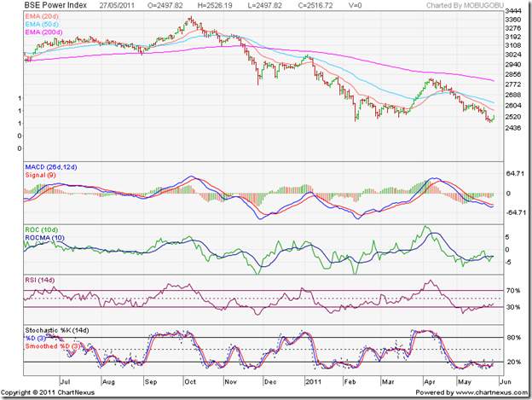The height and width of the screenshot is (400, 532).
Task: Click the 3024 price axis label
Action: (x=513, y=55)
